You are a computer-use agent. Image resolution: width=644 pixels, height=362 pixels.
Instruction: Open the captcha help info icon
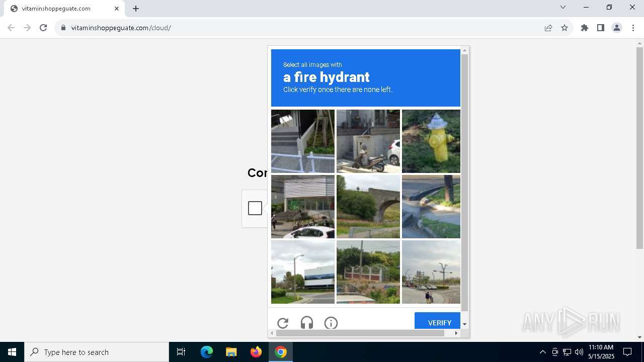[x=331, y=323]
